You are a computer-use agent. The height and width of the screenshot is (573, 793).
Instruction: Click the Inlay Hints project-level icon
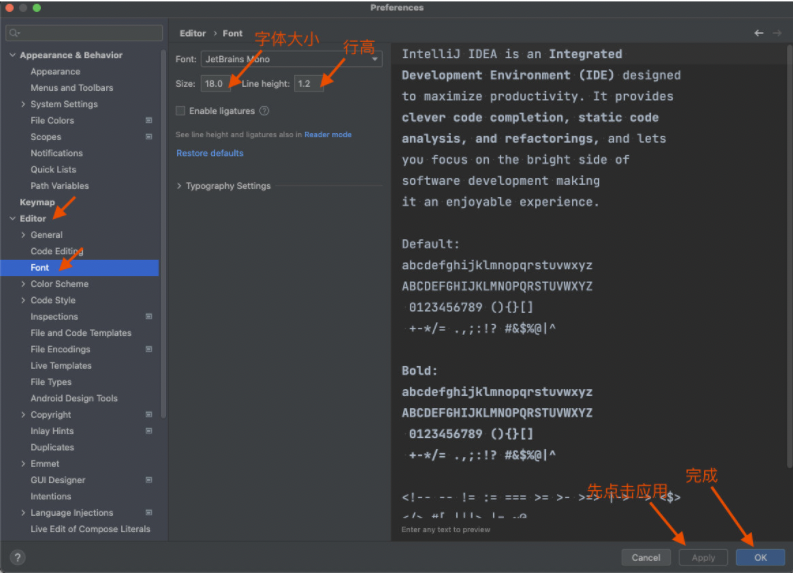[x=149, y=431]
